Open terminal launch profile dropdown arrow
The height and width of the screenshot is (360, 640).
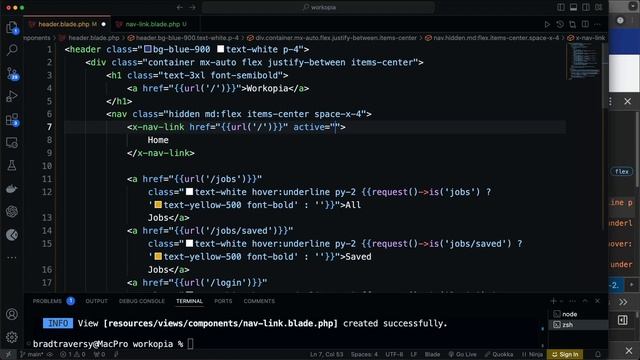[x=562, y=301]
